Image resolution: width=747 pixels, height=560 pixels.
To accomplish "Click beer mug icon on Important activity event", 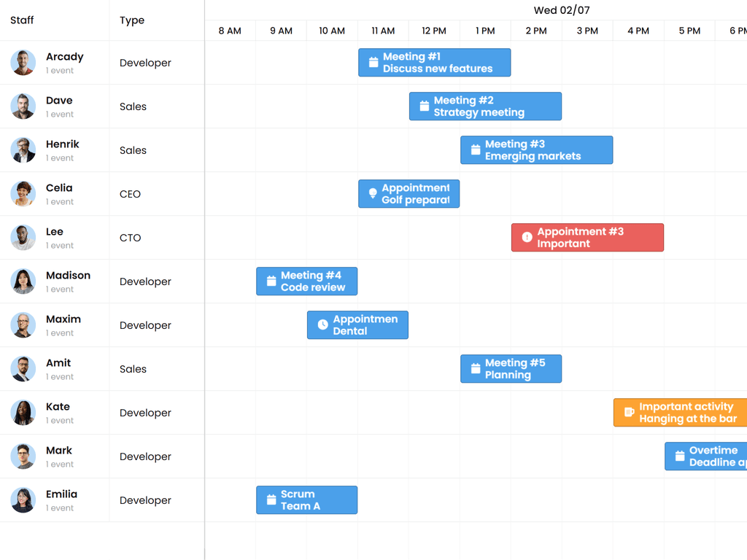I will (x=629, y=413).
